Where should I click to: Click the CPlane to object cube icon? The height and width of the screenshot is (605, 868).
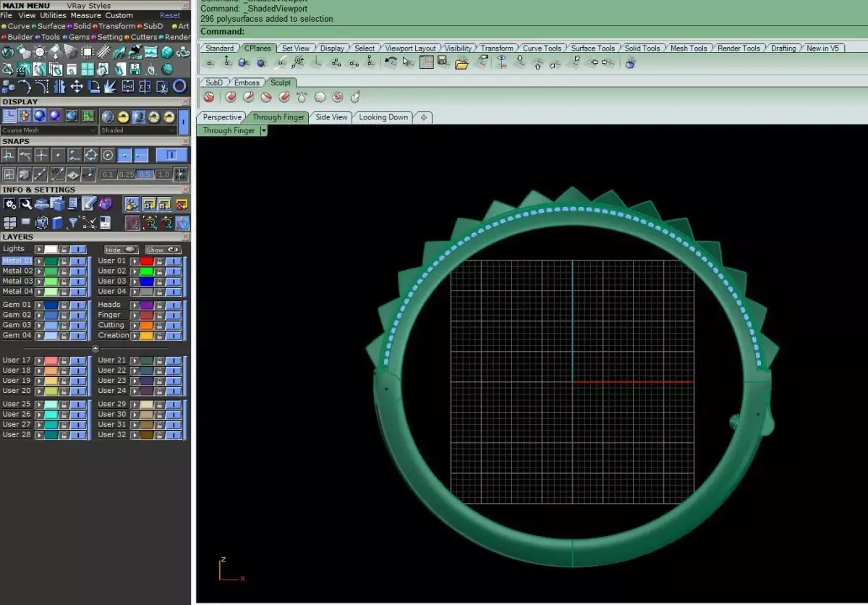click(243, 63)
